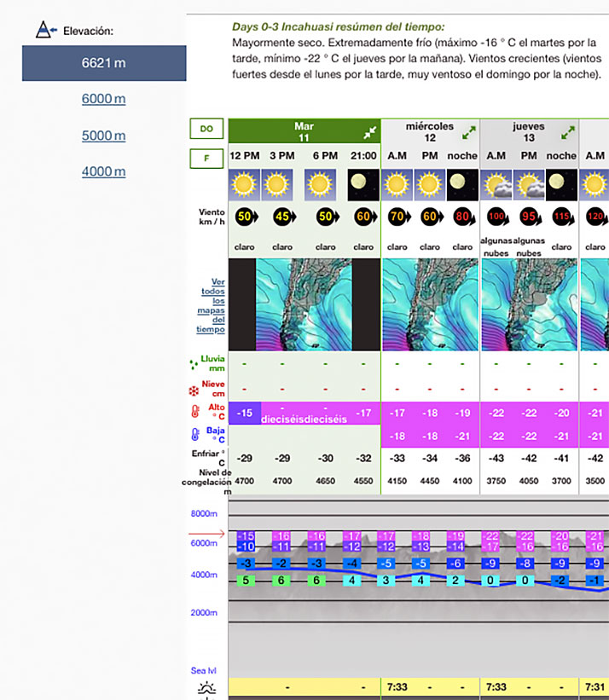Click the red 100 km/h wind icon
The width and height of the screenshot is (609, 700).
pos(496,217)
